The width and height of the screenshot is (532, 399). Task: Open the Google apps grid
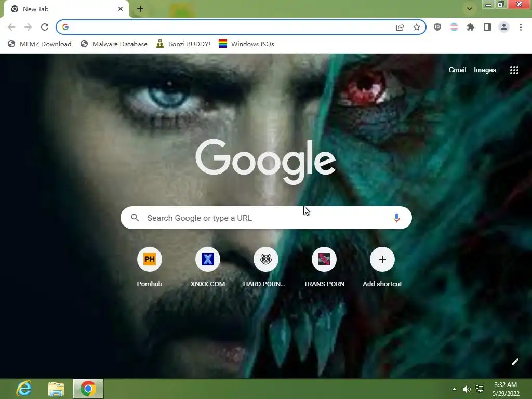click(514, 70)
